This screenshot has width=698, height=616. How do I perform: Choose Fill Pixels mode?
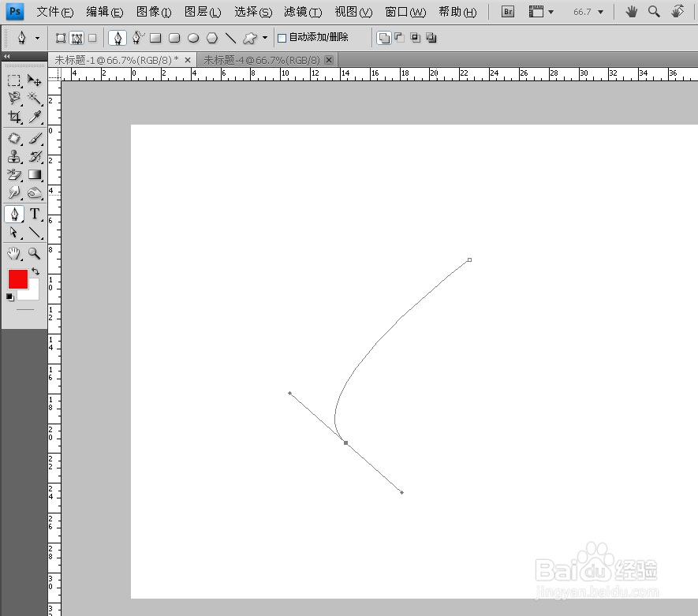pyautogui.click(x=92, y=38)
